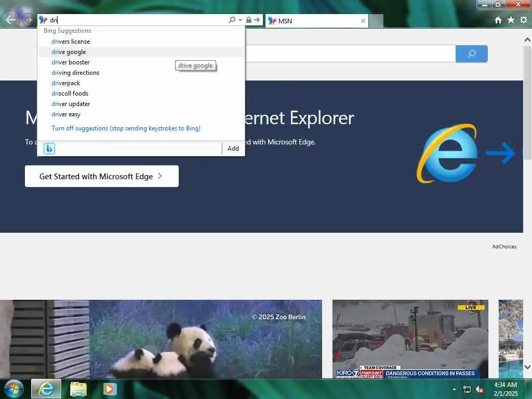Click the MSN tab favicon

point(272,21)
